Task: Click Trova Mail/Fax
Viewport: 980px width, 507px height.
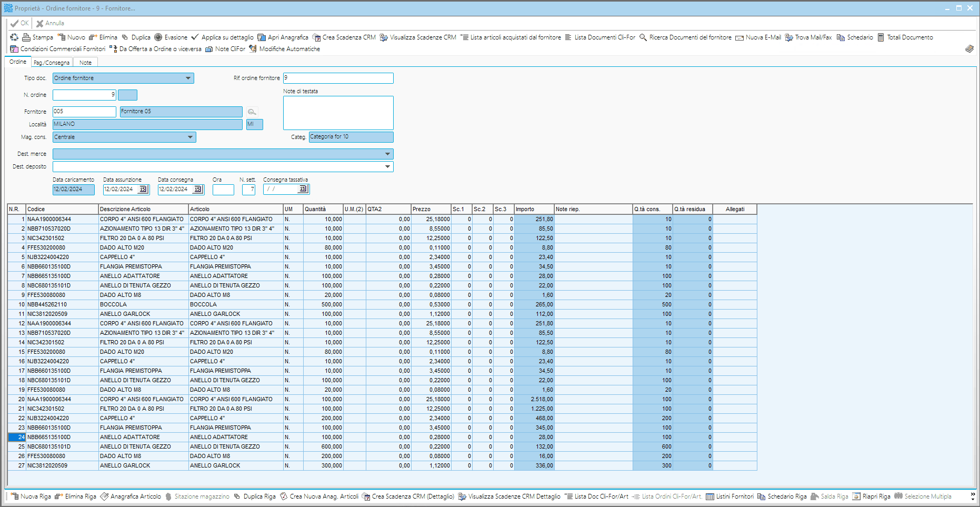Action: coord(808,37)
